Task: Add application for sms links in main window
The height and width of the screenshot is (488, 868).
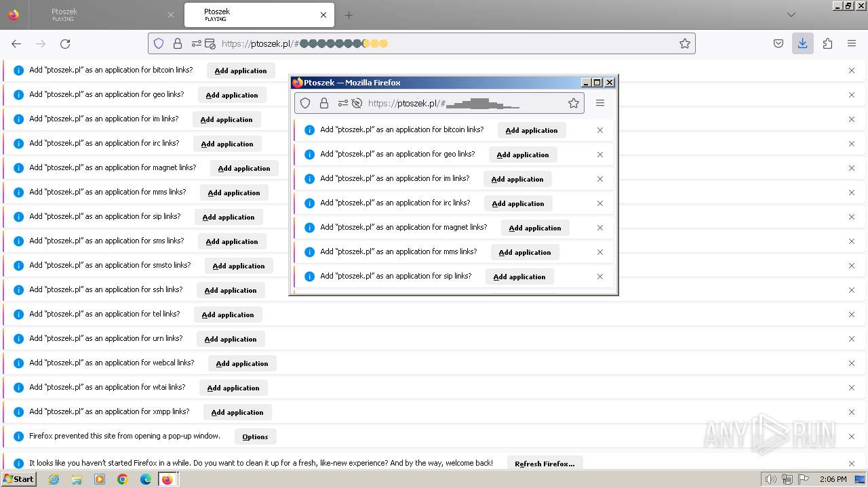Action: pyautogui.click(x=232, y=241)
